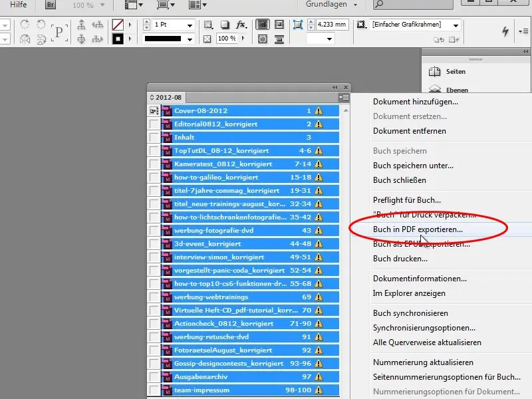Click the rotate 90° counter-clockwise icon
532x399 pixels.
pos(41,24)
